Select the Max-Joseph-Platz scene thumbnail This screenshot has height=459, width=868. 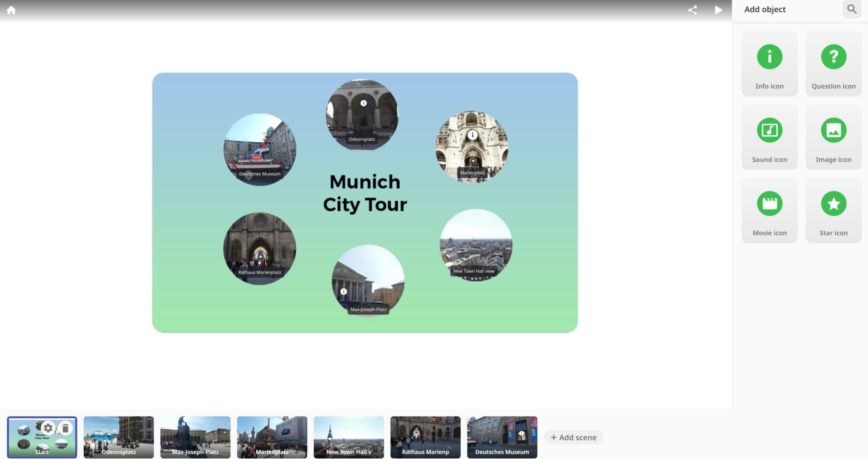point(195,437)
